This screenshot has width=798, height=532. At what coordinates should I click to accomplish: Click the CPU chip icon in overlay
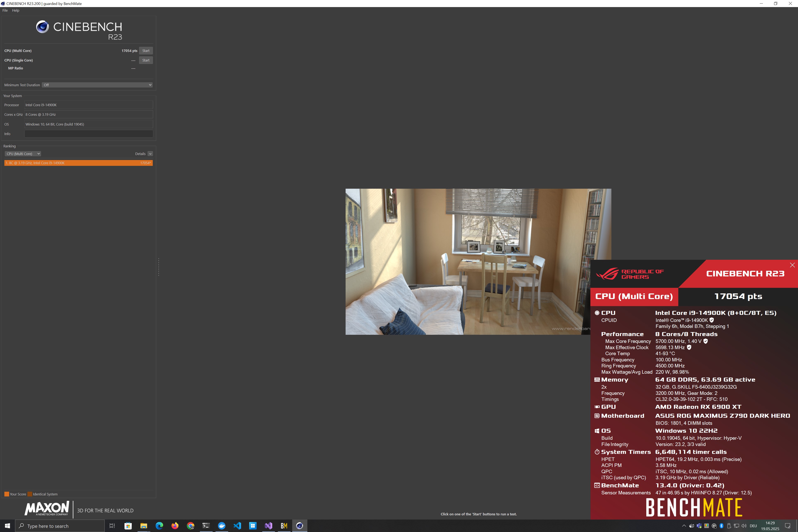597,313
